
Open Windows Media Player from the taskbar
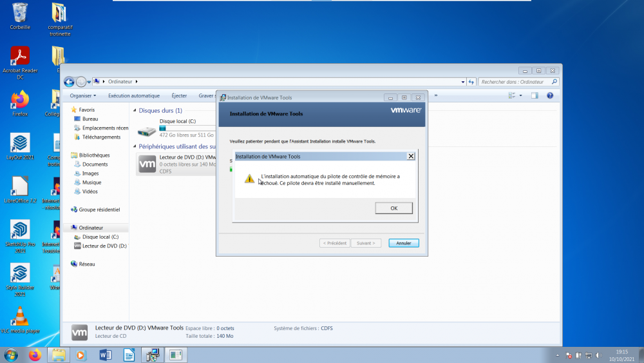point(81,355)
